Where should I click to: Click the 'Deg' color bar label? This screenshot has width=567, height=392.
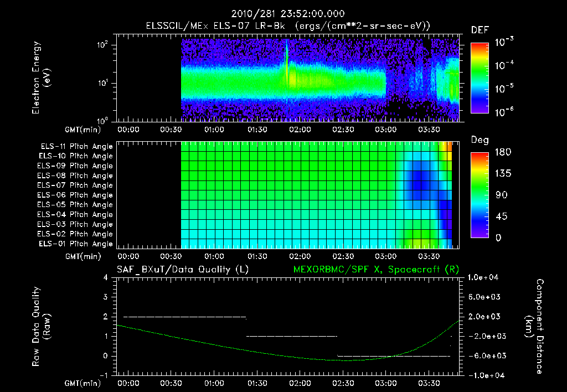point(480,140)
